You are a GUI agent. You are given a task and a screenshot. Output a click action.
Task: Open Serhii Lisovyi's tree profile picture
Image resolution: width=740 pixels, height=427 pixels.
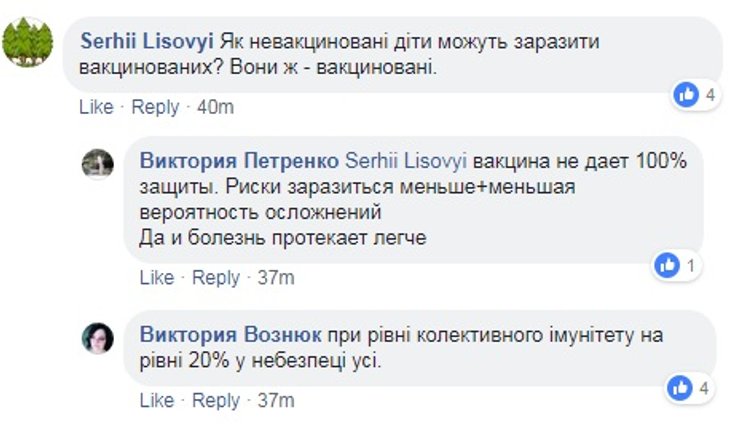[x=28, y=41]
